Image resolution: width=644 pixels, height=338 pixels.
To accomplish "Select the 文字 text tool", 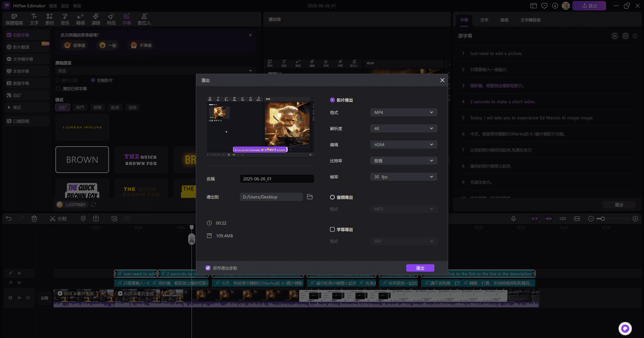I will [34, 19].
